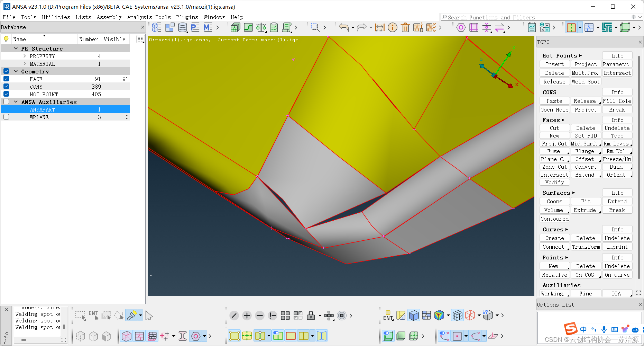The image size is (644, 346).
Task: Uncheck the FACE visibility checkbox
Action: pyautogui.click(x=6, y=79)
